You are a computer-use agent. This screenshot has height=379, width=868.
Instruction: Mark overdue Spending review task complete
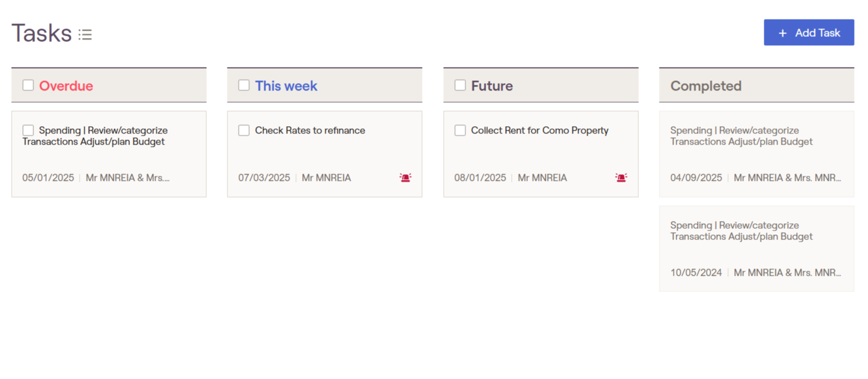28,130
